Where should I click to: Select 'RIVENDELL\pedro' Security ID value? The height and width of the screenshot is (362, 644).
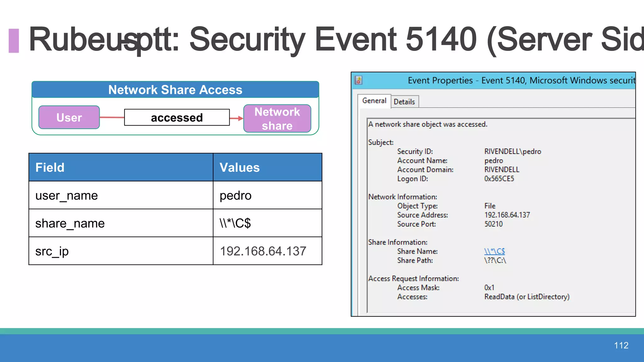[x=513, y=151]
